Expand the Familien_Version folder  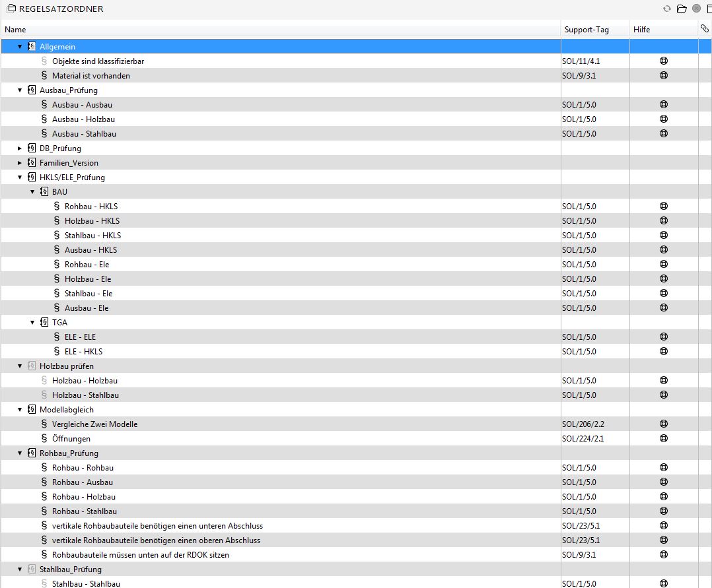click(x=20, y=163)
